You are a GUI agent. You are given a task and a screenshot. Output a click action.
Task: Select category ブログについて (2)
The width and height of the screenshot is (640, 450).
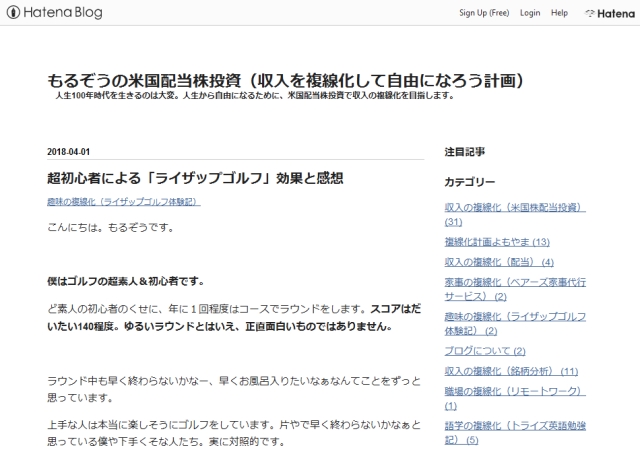[x=485, y=351]
